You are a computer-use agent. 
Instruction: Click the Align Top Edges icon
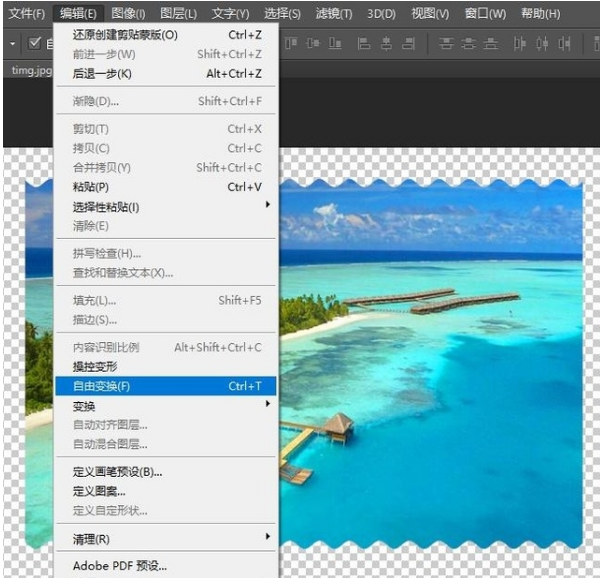point(290,44)
